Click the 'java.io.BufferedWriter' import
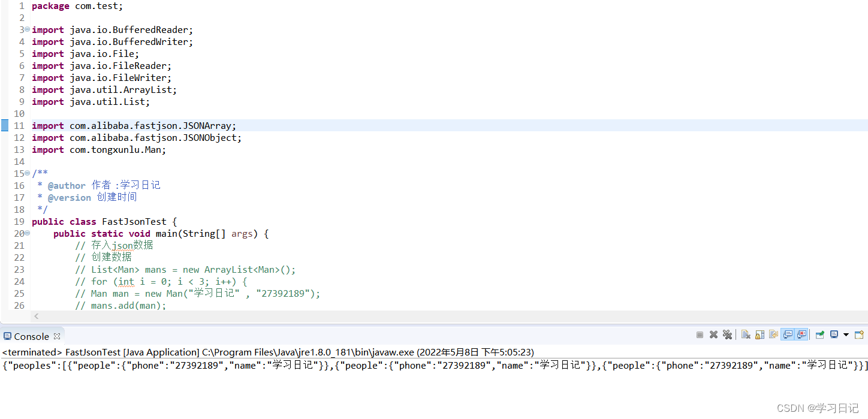This screenshot has height=419, width=868. [x=131, y=42]
